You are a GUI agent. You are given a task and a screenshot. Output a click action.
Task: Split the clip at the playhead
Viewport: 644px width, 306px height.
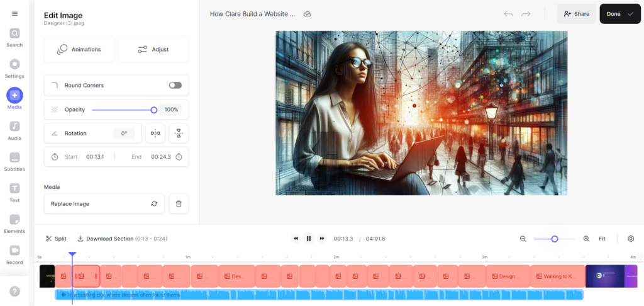[x=56, y=239]
